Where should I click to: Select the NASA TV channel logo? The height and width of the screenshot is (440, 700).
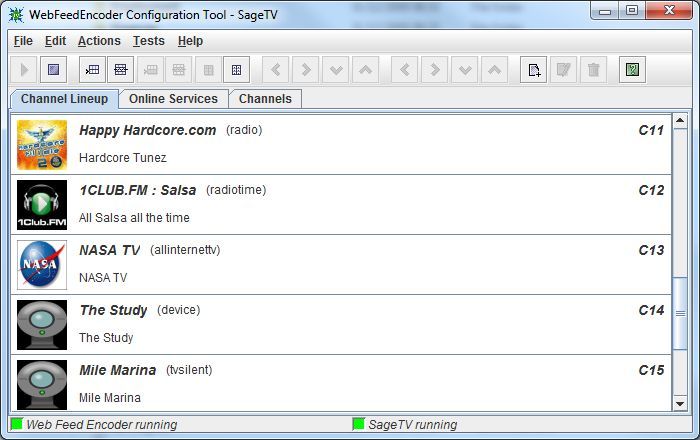[42, 264]
